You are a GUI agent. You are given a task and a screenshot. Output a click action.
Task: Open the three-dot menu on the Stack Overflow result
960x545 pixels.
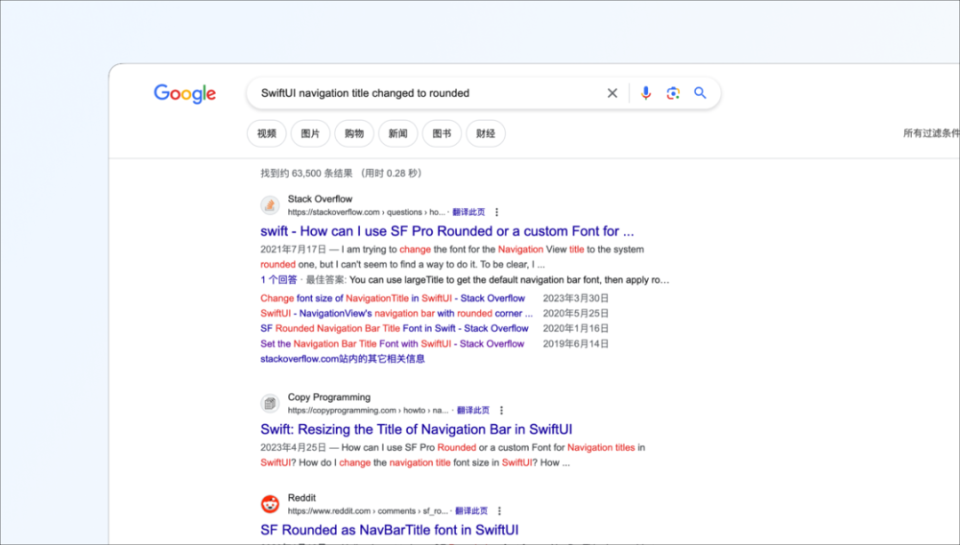click(497, 212)
